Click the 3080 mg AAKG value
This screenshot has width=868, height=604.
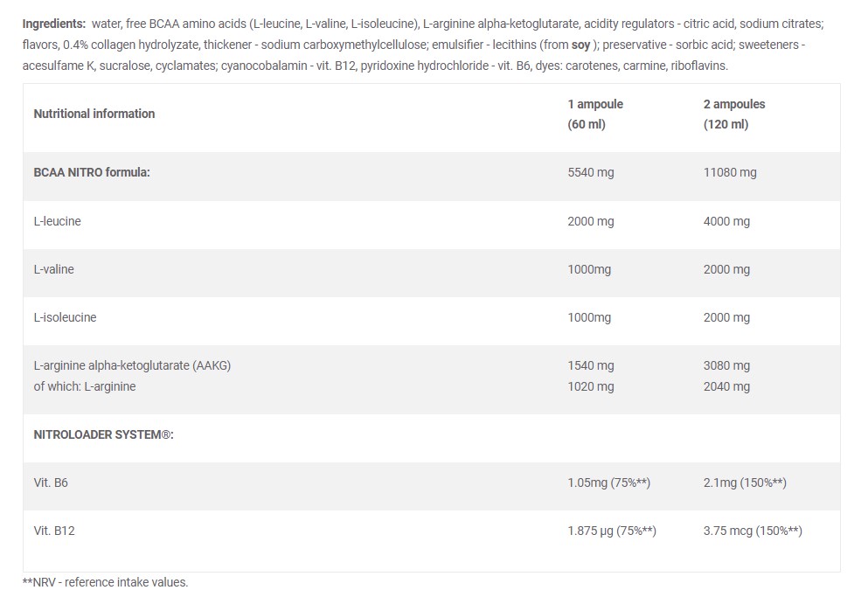tap(726, 365)
